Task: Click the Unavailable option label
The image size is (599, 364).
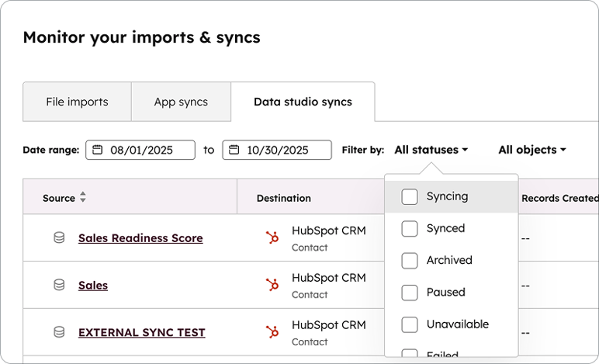Action: pyautogui.click(x=458, y=324)
